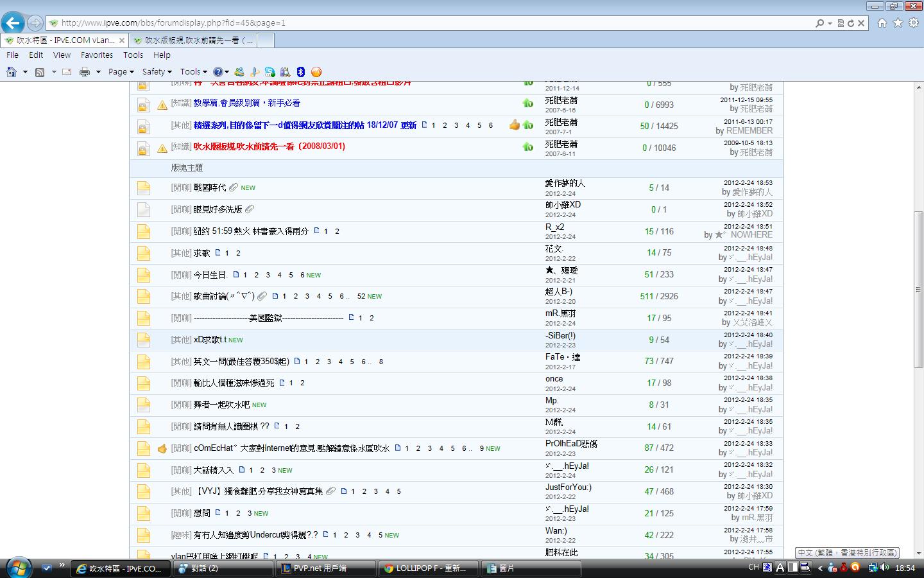Click the Bluetooth icon in command bar
The width and height of the screenshot is (924, 578).
click(300, 72)
